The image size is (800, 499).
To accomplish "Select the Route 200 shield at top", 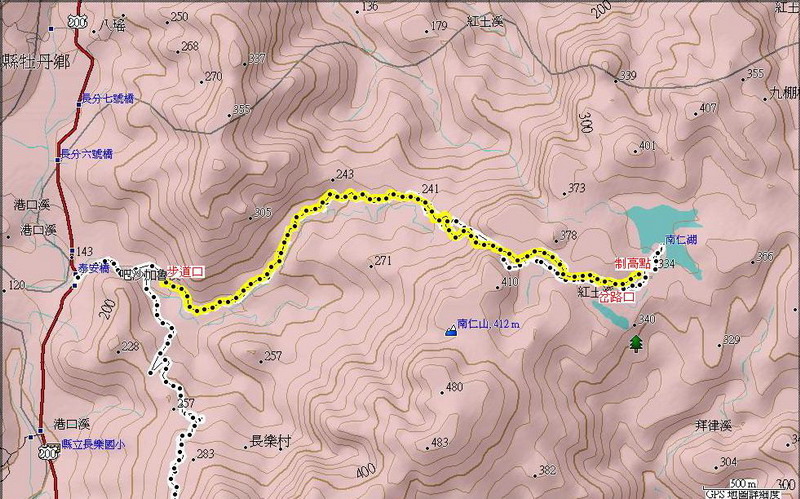I will pos(75,19).
